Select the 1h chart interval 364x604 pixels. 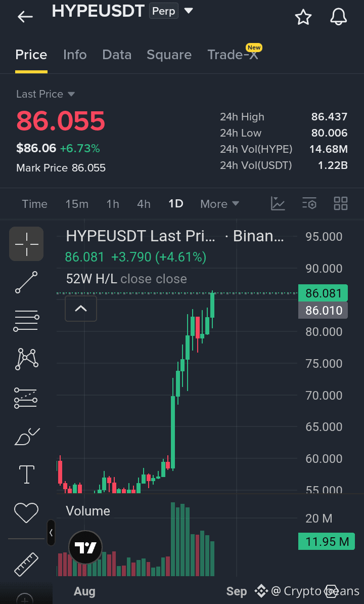[x=113, y=204]
